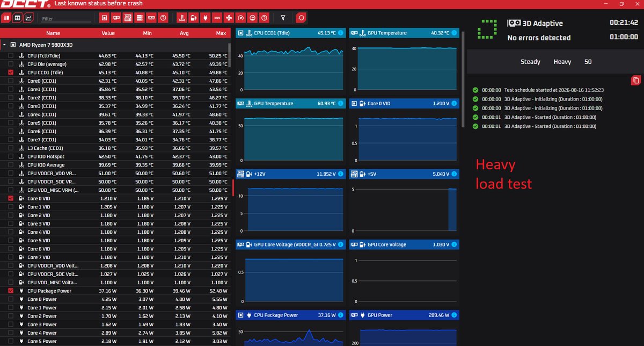Open info for the CPU Package Power graph
This screenshot has width=644, height=346.
[340, 315]
